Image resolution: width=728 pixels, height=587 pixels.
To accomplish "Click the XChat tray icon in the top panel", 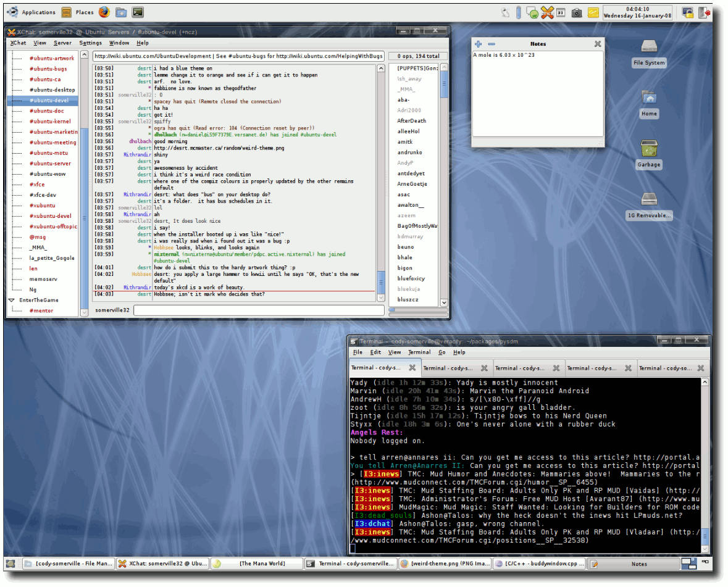I will click(x=548, y=12).
